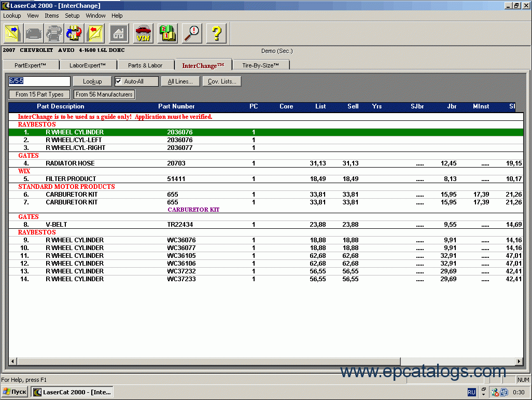The width and height of the screenshot is (532, 400).
Task: Click part number WC36106
Action: pos(181,264)
